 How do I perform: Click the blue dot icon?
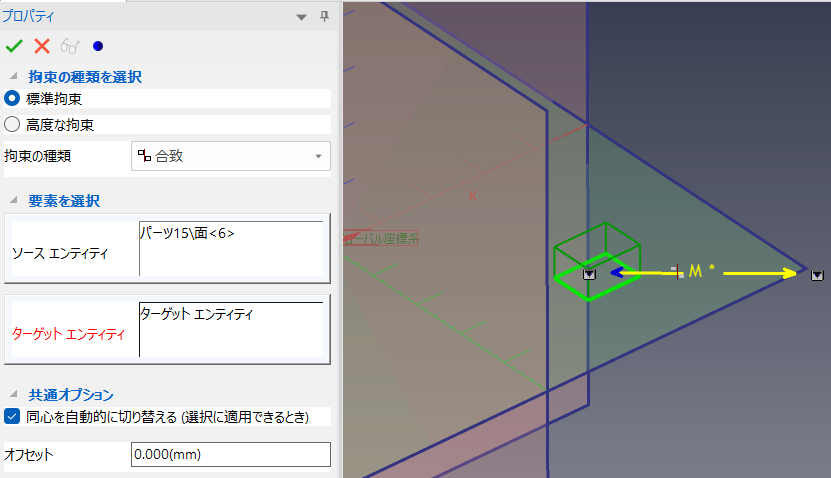pyautogui.click(x=97, y=46)
